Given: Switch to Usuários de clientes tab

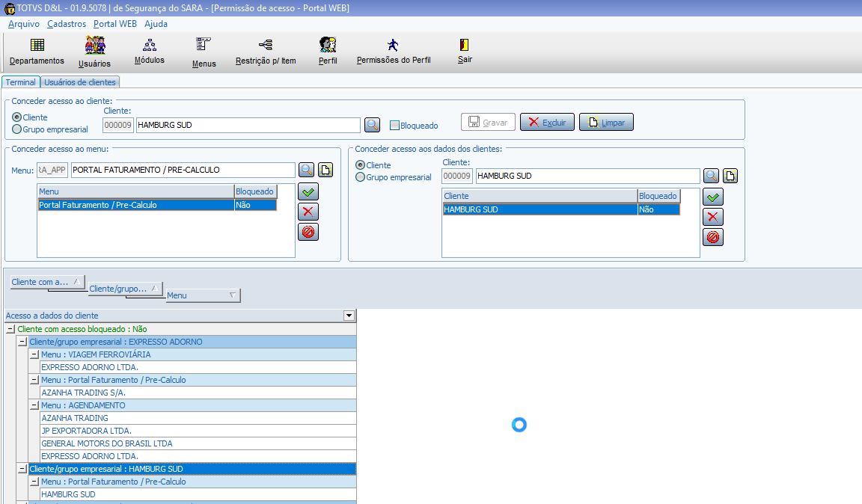Looking at the screenshot, I should pos(80,82).
